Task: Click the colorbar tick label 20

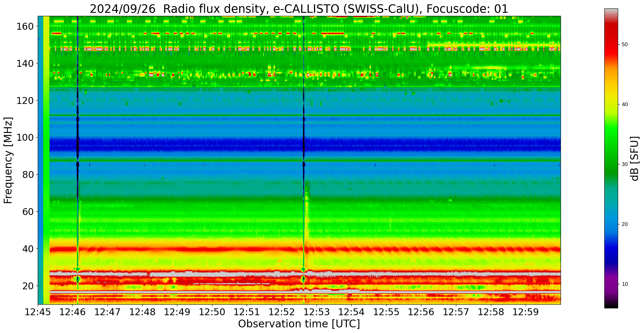Action: point(625,224)
